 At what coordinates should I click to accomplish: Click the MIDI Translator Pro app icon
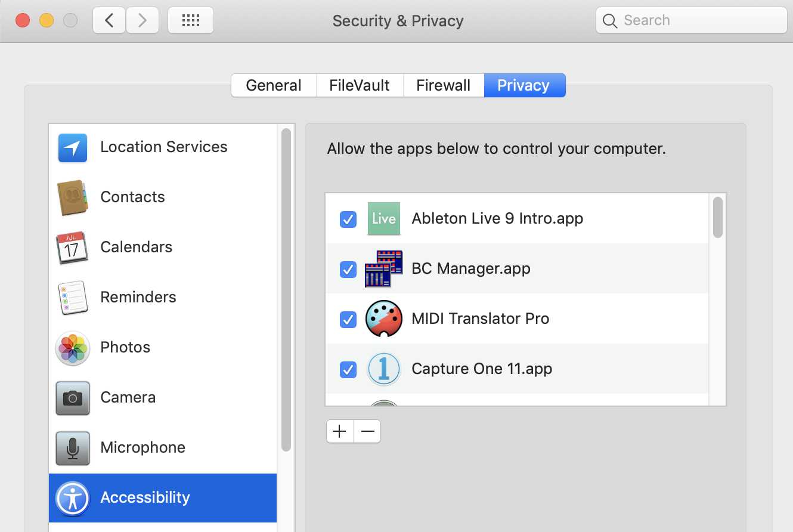[x=383, y=319]
